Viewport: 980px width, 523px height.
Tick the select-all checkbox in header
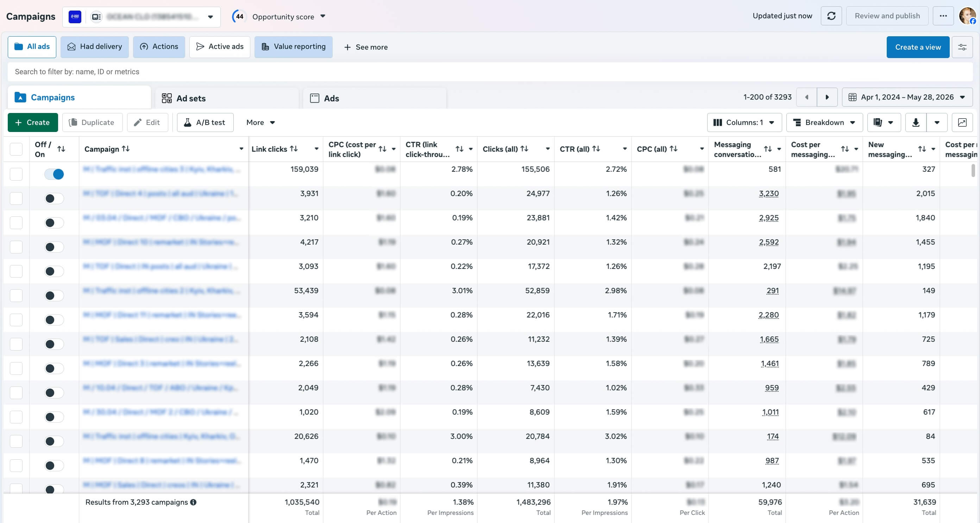click(16, 149)
